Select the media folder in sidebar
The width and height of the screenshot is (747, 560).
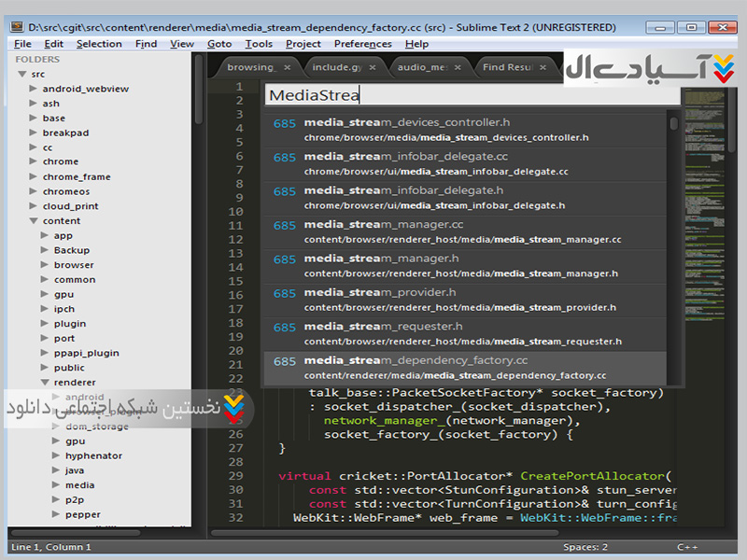click(x=79, y=485)
